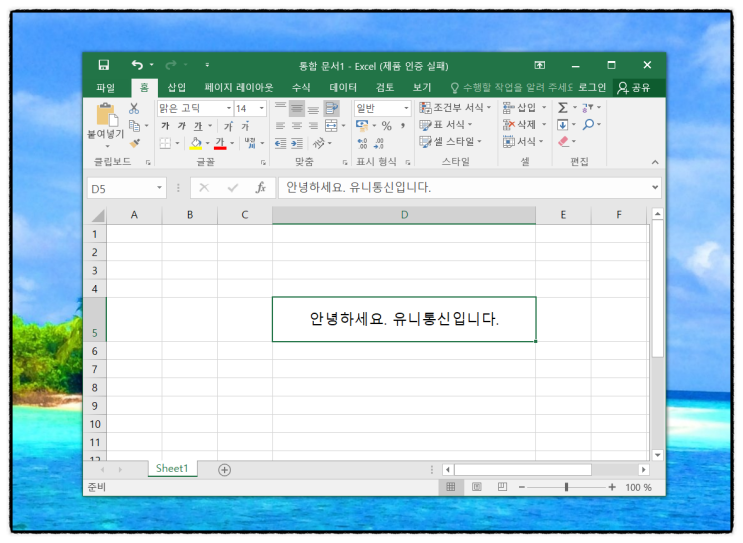The image size is (743, 543).
Task: Open ribbon display options icon in title bar
Action: (540, 65)
